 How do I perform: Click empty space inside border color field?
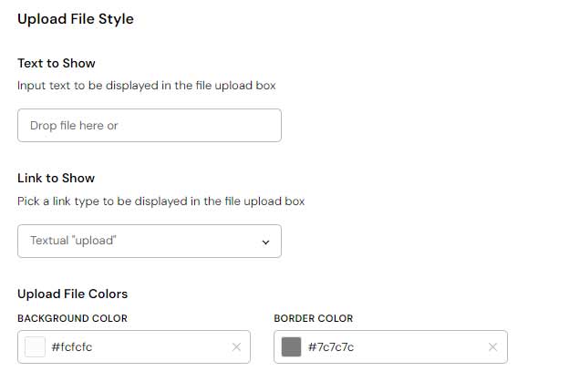pos(419,347)
